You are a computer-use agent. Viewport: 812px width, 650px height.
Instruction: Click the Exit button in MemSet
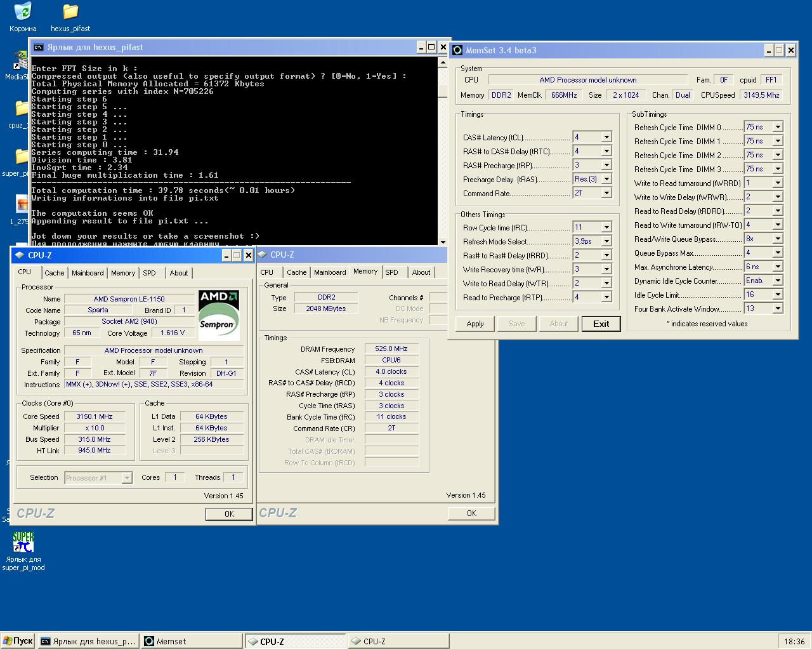pyautogui.click(x=601, y=324)
